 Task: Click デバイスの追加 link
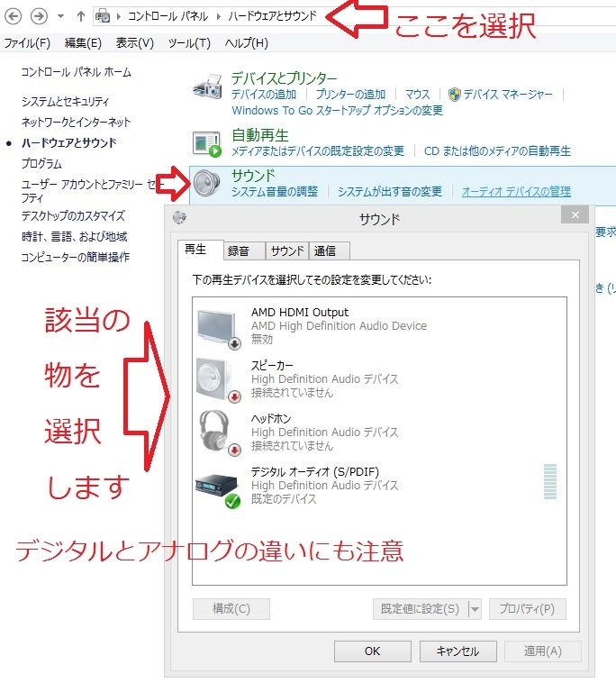264,94
